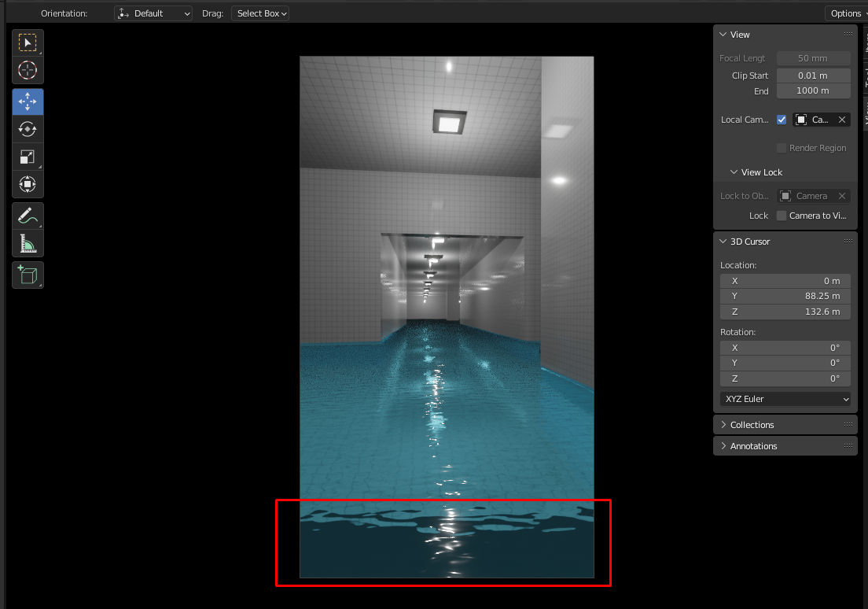
Task: Click the Annotations panel drag handle
Action: tap(848, 445)
